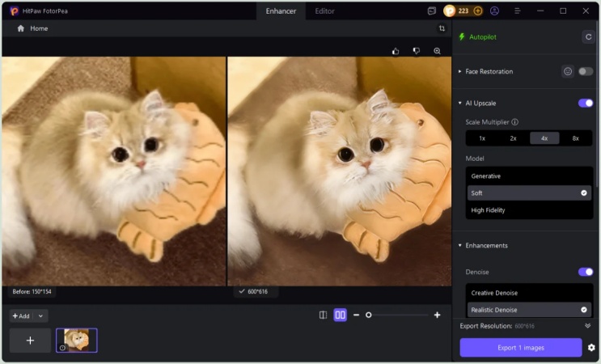Click the enhanced 600*616 preview image
Screen dimensions: 601x364
pyautogui.click(x=339, y=171)
